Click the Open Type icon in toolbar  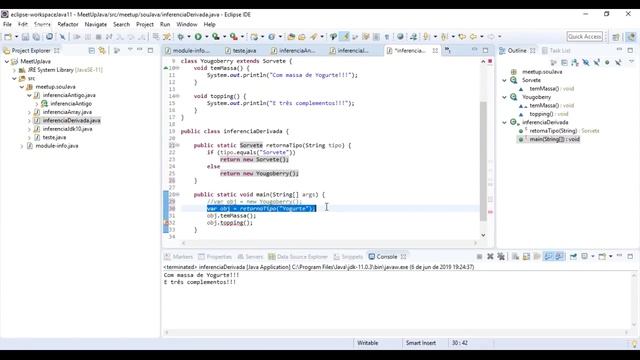click(x=291, y=37)
